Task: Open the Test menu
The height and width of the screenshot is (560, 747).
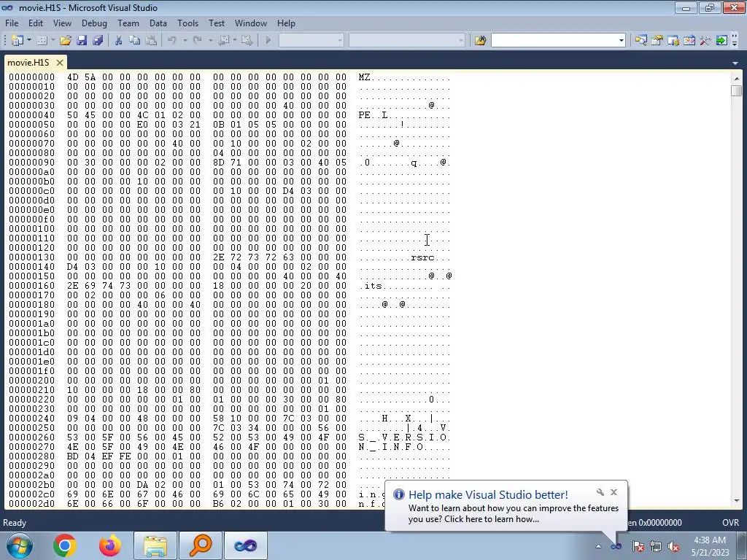Action: 216,23
